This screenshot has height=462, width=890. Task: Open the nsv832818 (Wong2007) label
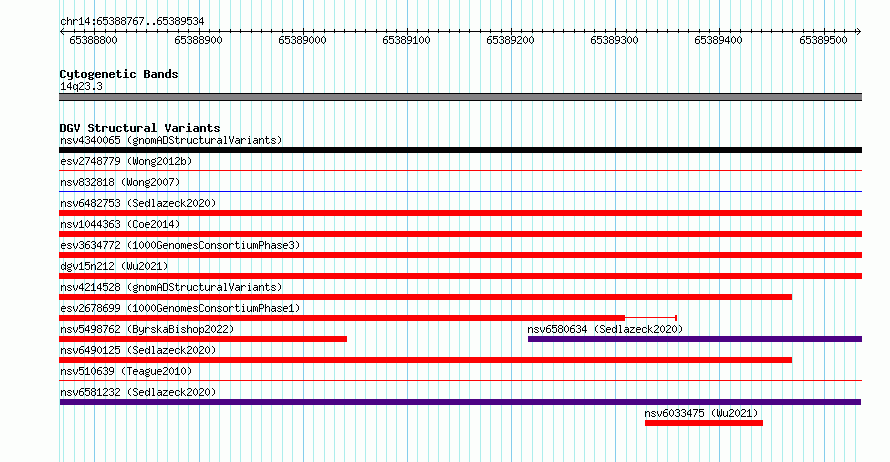120,182
